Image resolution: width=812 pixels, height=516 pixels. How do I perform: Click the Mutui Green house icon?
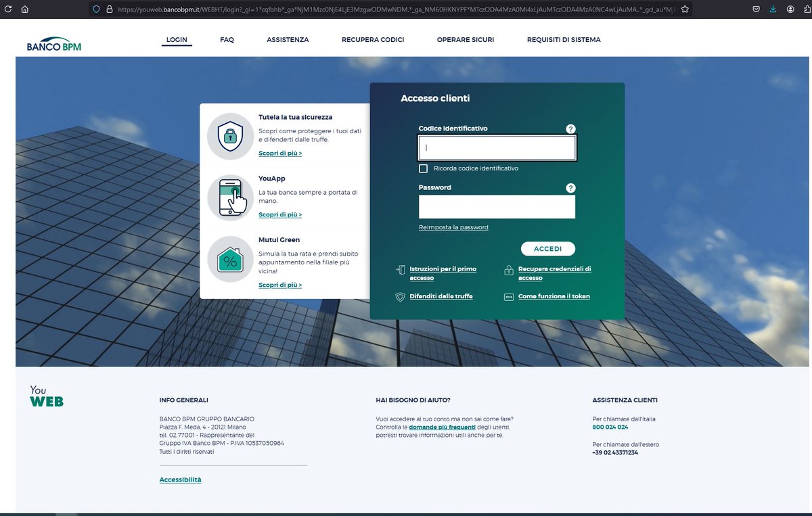coord(230,258)
